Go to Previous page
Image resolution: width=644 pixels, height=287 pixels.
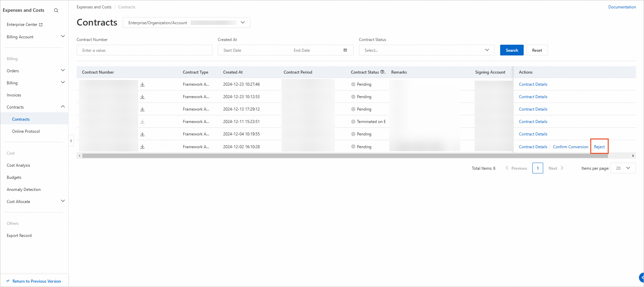pyautogui.click(x=516, y=168)
